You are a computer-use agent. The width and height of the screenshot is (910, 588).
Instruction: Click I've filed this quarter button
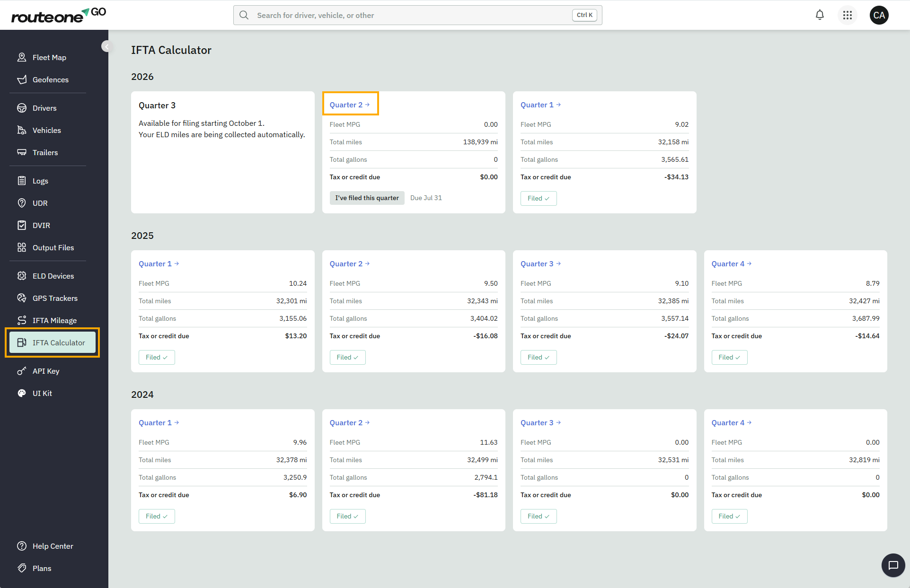pos(367,198)
